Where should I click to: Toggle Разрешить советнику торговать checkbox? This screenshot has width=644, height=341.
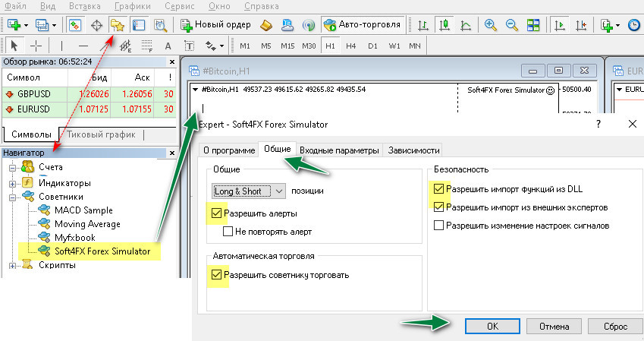216,274
